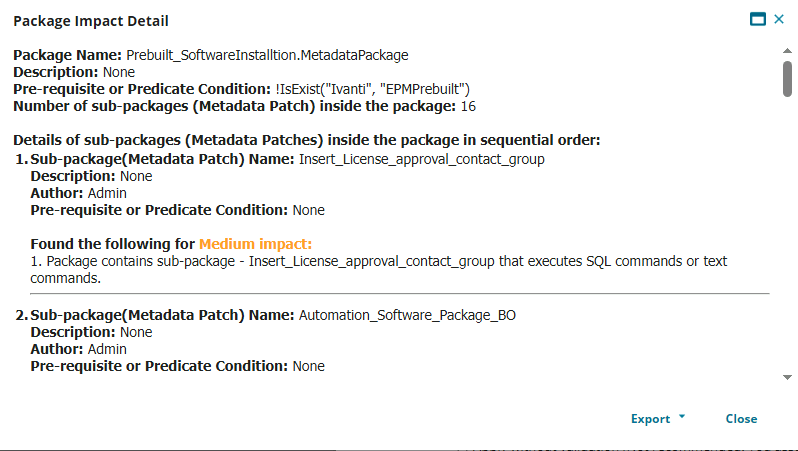Click the Package Name bold label
This screenshot has width=798, height=451.
point(68,55)
